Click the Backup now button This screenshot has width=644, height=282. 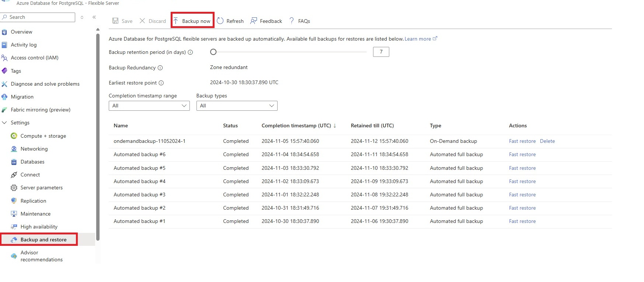(x=192, y=21)
